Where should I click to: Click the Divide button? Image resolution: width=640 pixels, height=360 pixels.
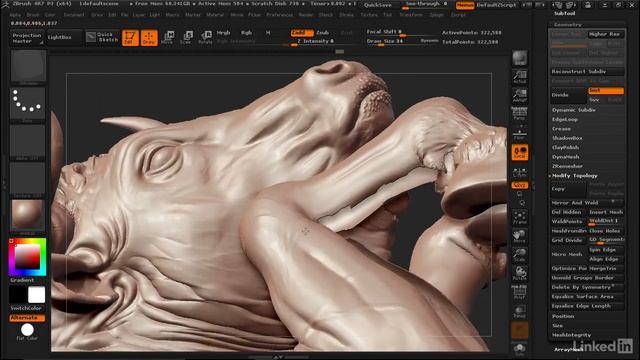tap(568, 95)
